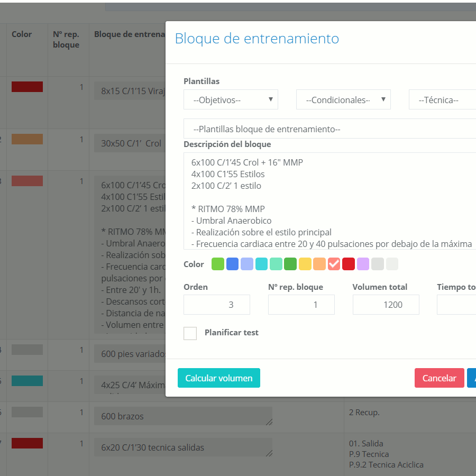476x476 pixels.
Task: Click the Calcular volumen button
Action: point(219,378)
